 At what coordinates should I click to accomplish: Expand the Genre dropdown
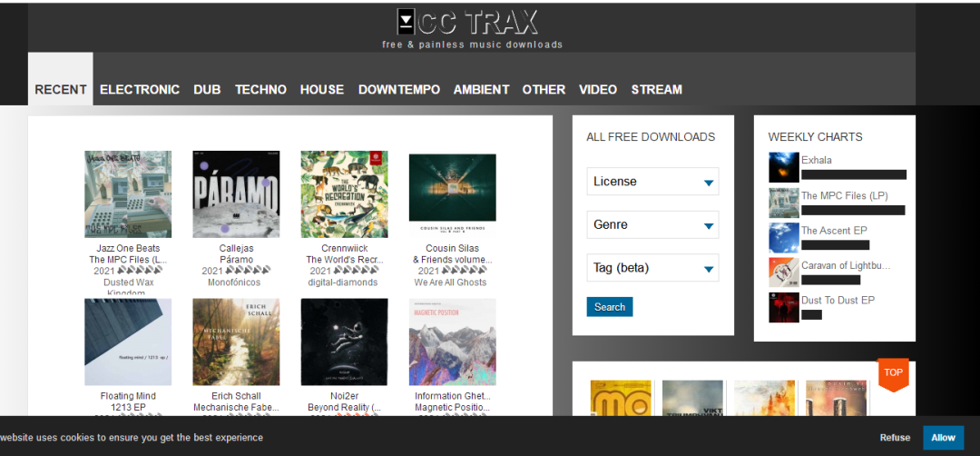pyautogui.click(x=652, y=224)
